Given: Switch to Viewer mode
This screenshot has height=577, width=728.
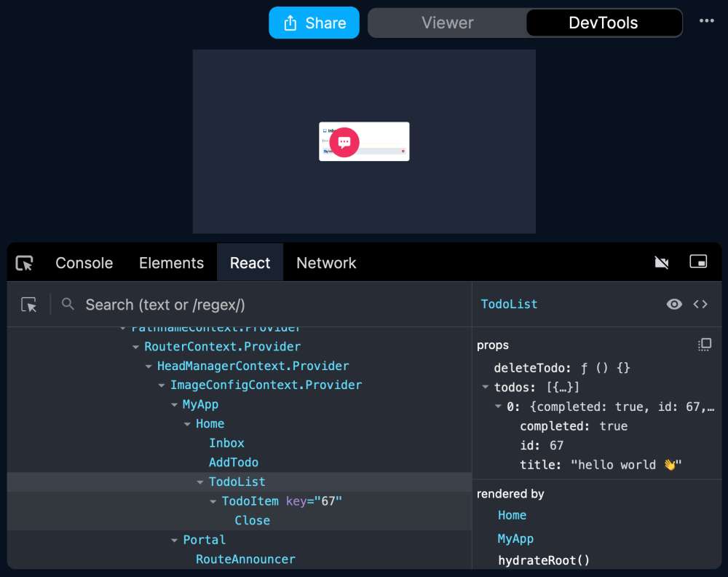Looking at the screenshot, I should (x=447, y=23).
